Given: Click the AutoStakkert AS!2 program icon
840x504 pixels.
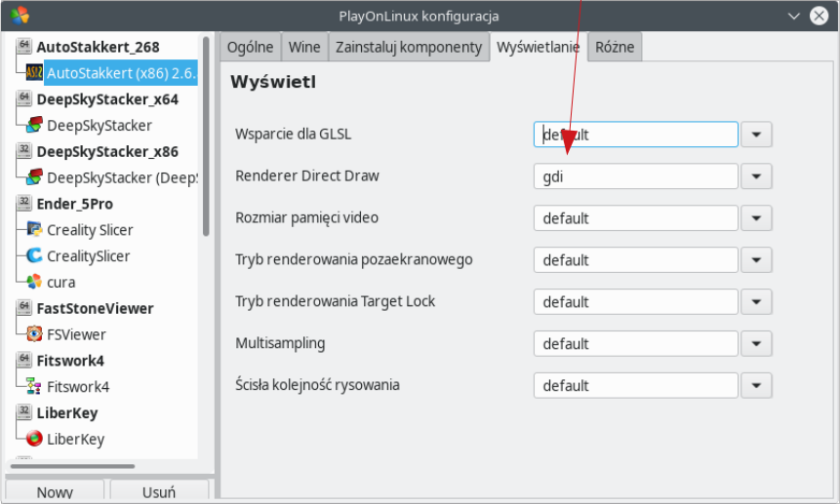Looking at the screenshot, I should click(x=34, y=72).
